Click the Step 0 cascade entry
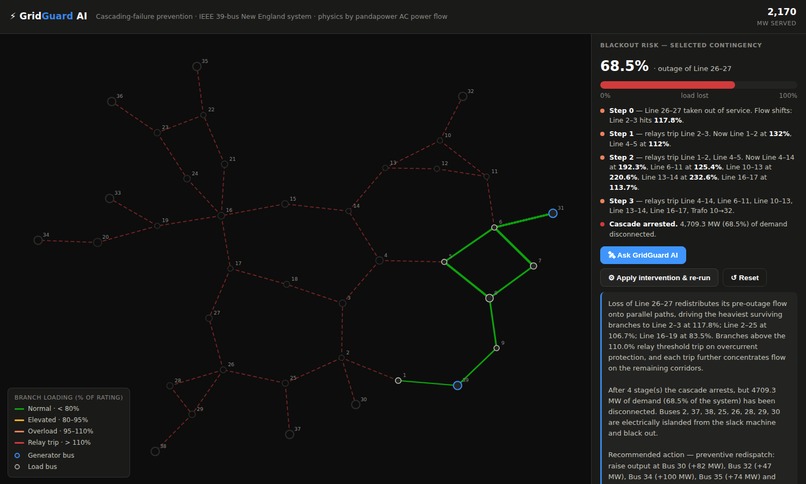 pos(698,115)
